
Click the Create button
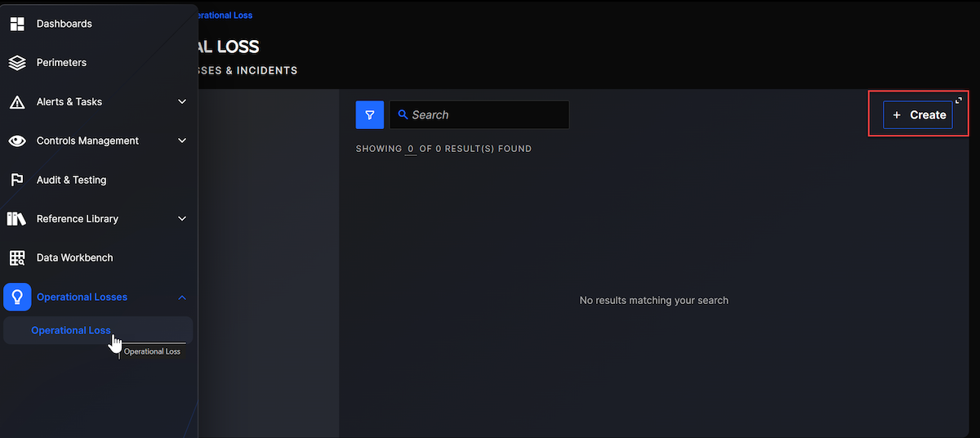[918, 115]
